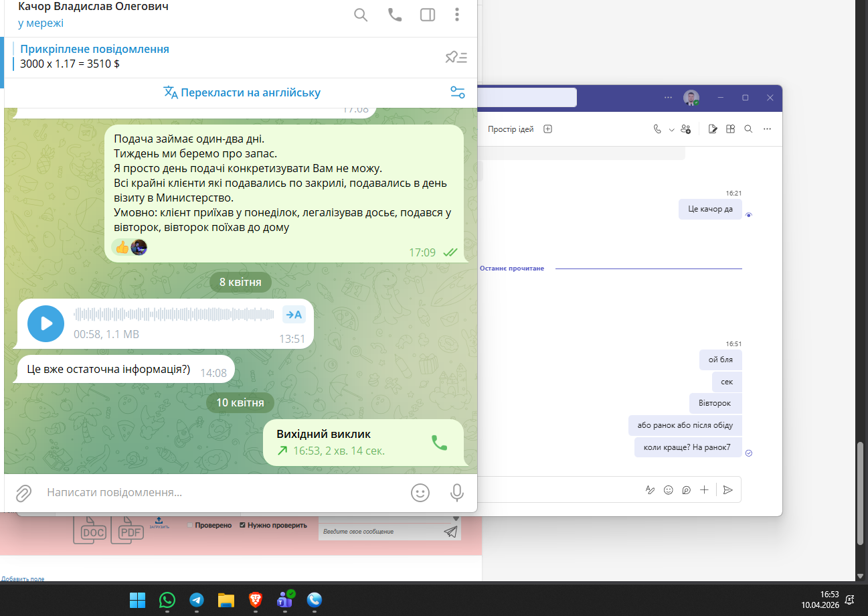Open File Explorer from taskbar
Viewport: 868px width, 616px height.
[226, 600]
